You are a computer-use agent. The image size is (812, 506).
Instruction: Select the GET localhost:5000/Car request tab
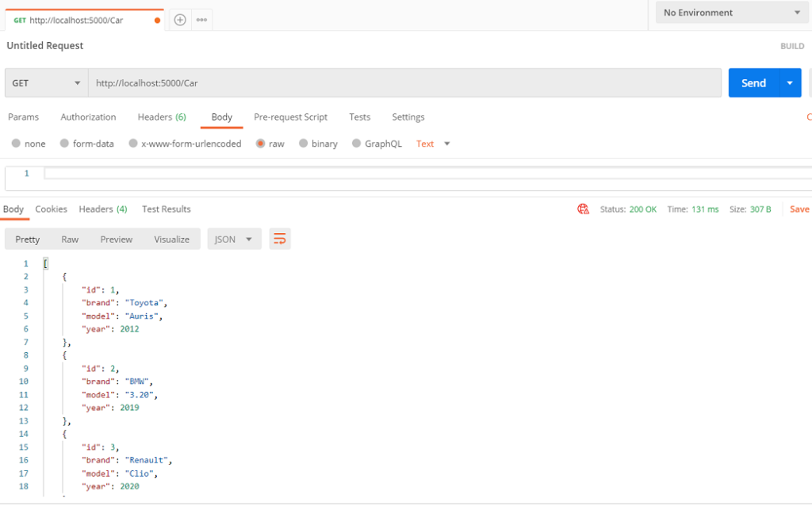[84, 20]
